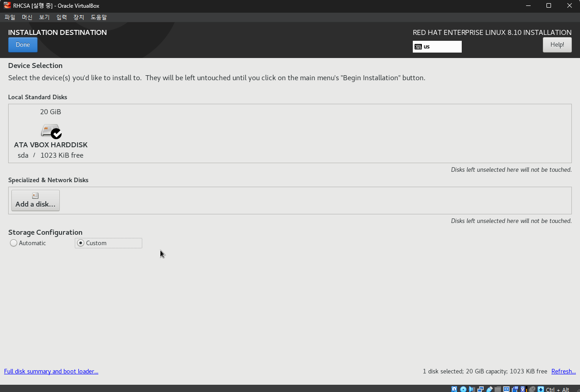This screenshot has height=392, width=580.
Task: Click the display status icon
Action: [507, 389]
